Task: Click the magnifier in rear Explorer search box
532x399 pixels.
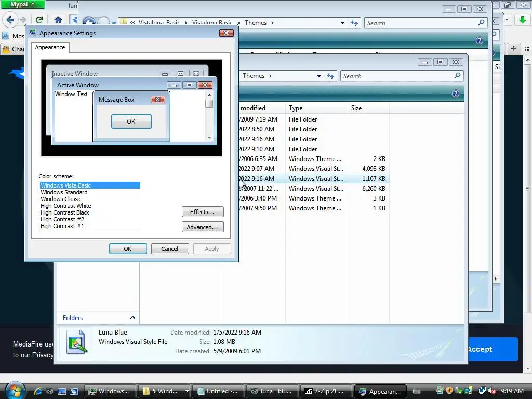Action: point(481,23)
